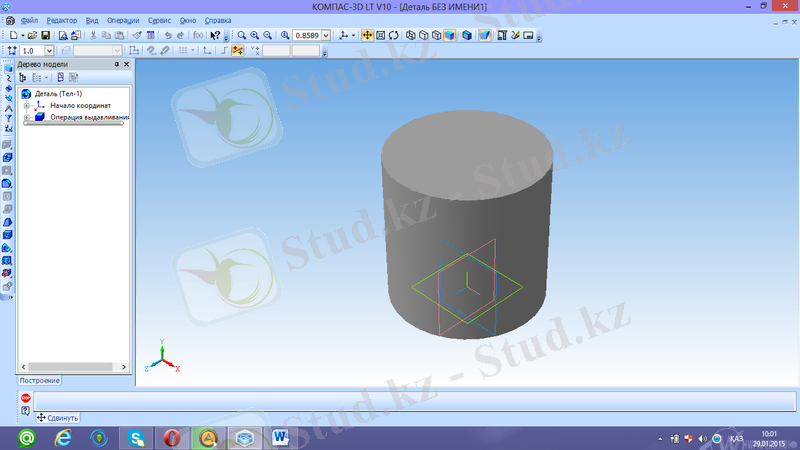The width and height of the screenshot is (800, 450).
Task: Open the Операции menu
Action: [x=123, y=20]
